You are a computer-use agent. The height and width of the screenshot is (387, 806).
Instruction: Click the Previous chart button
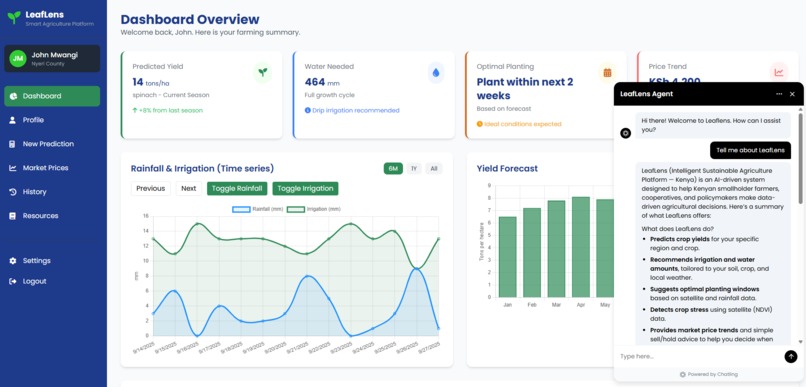coord(151,189)
